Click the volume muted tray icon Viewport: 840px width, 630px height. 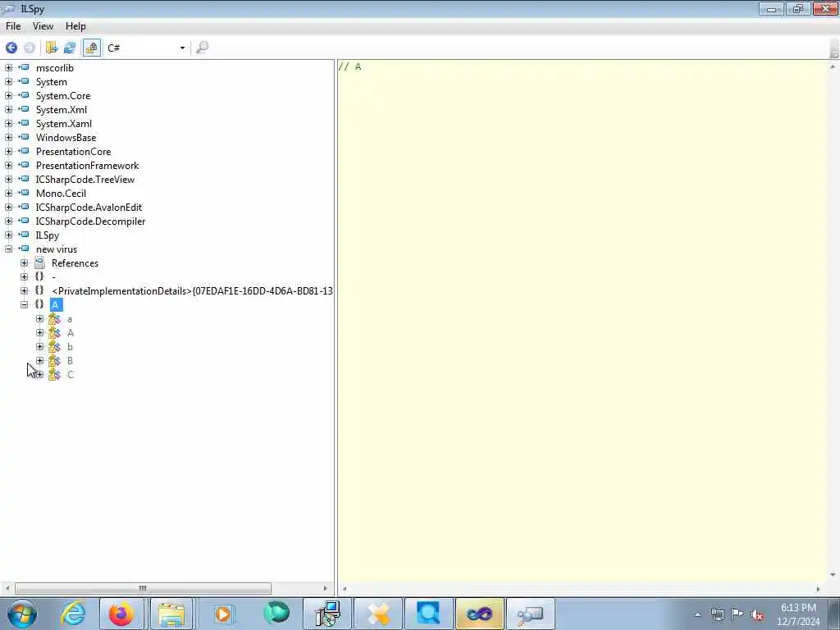pos(757,615)
